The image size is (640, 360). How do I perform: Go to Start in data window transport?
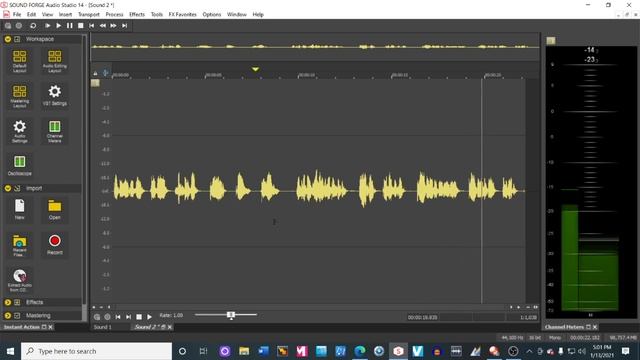point(118,317)
